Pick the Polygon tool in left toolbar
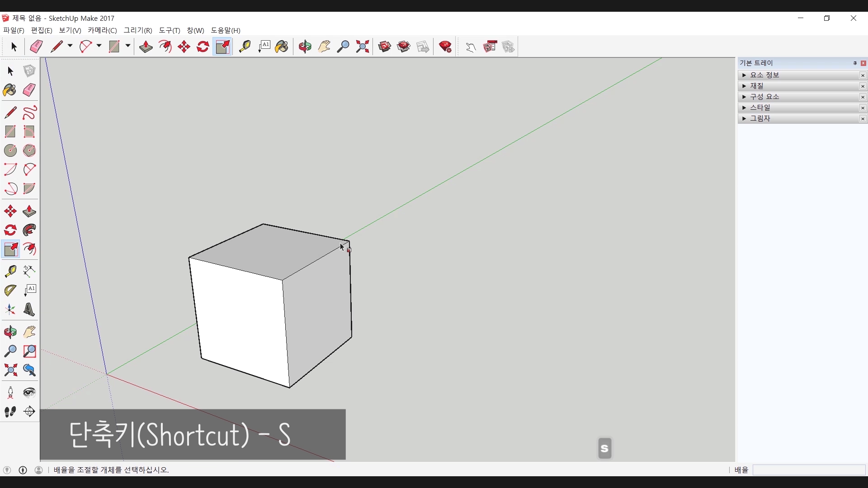This screenshot has height=488, width=868. click(29, 150)
